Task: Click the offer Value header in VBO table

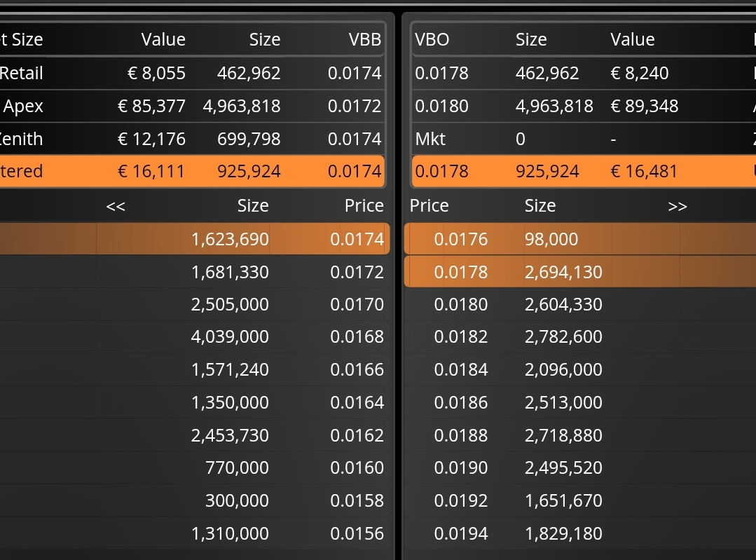Action: click(x=633, y=39)
